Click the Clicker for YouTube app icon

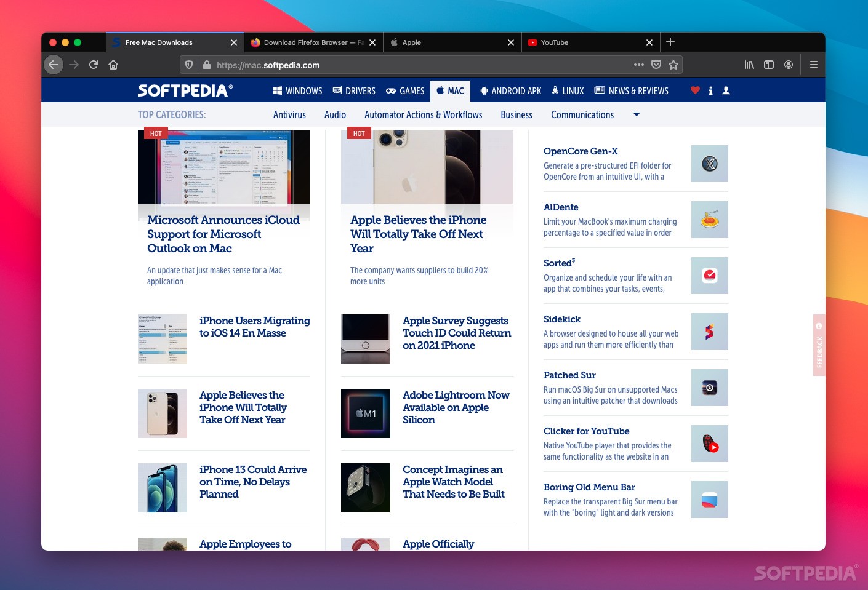tap(710, 444)
